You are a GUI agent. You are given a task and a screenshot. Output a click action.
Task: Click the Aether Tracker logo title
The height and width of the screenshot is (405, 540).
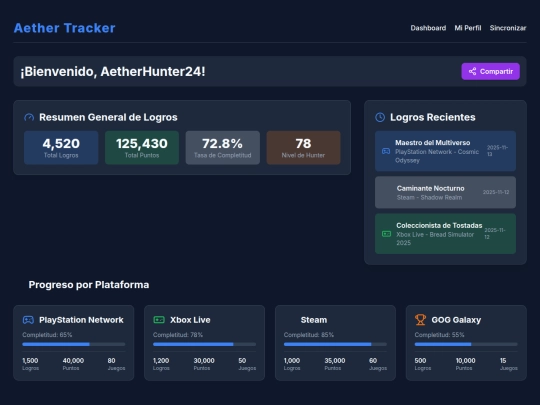click(x=64, y=28)
